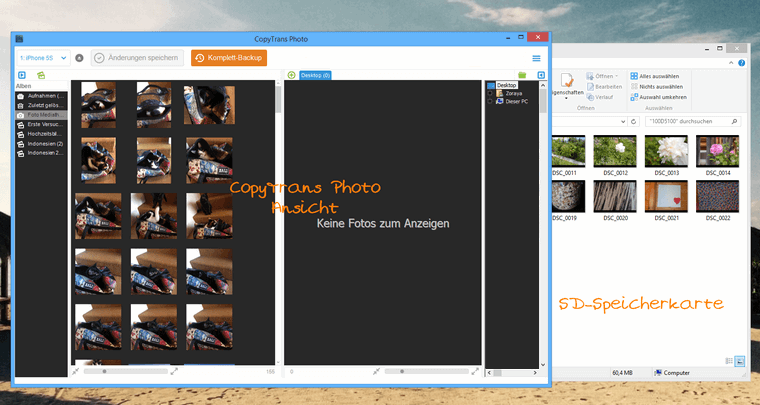Switch Explorer to details view icon
This screenshot has width=760, height=405.
click(x=729, y=361)
